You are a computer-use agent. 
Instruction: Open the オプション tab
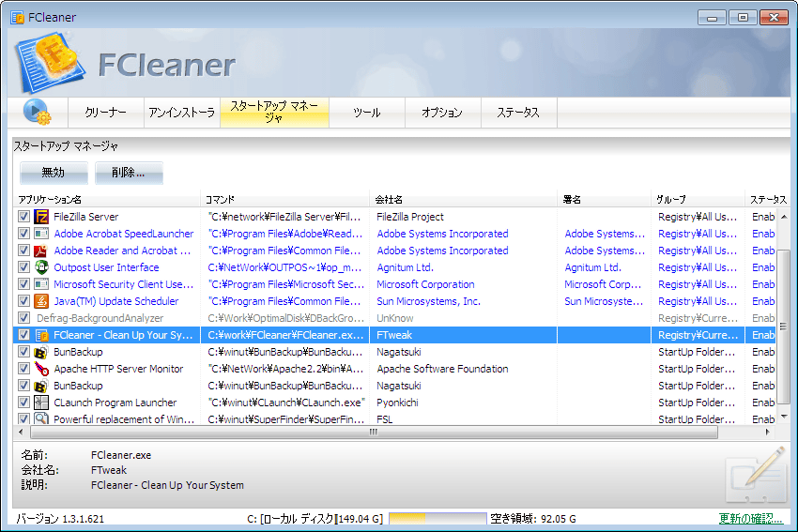coord(441,113)
